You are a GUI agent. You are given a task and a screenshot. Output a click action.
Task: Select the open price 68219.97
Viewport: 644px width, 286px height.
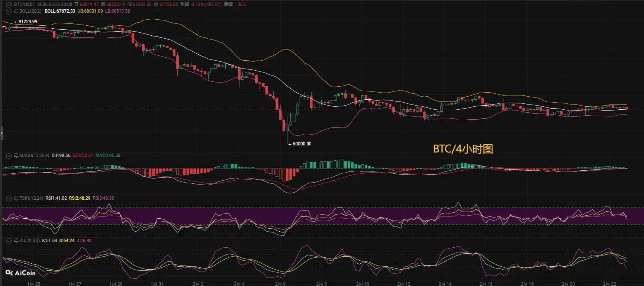(x=89, y=4)
